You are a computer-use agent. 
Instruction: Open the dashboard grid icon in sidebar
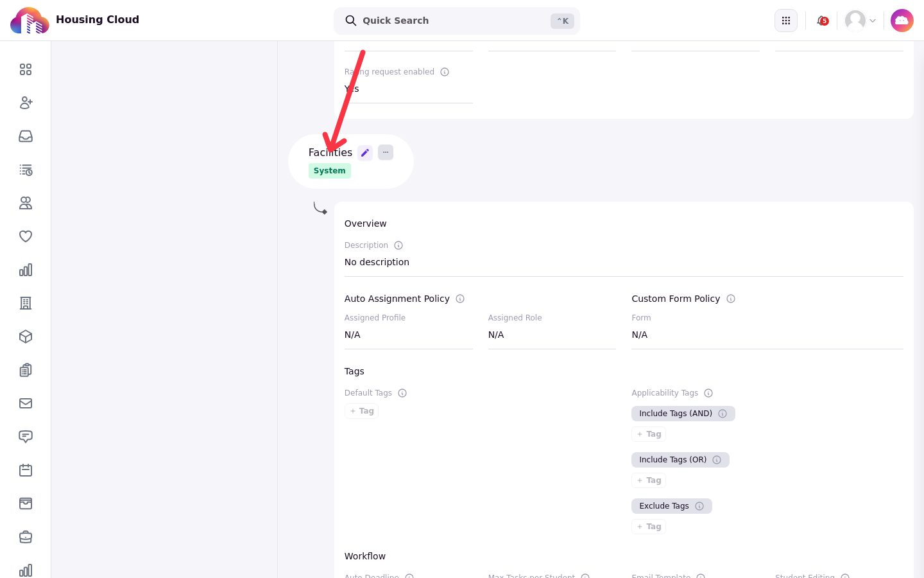(26, 69)
